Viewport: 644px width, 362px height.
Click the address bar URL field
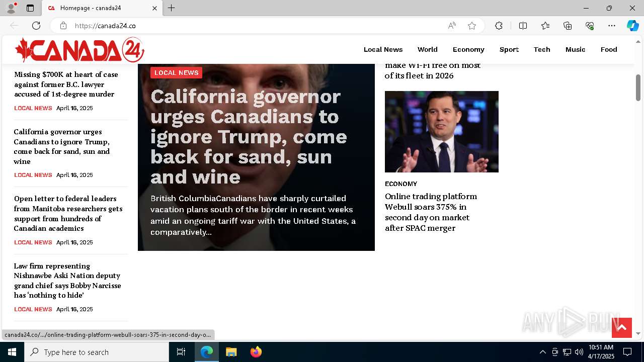pos(257,26)
